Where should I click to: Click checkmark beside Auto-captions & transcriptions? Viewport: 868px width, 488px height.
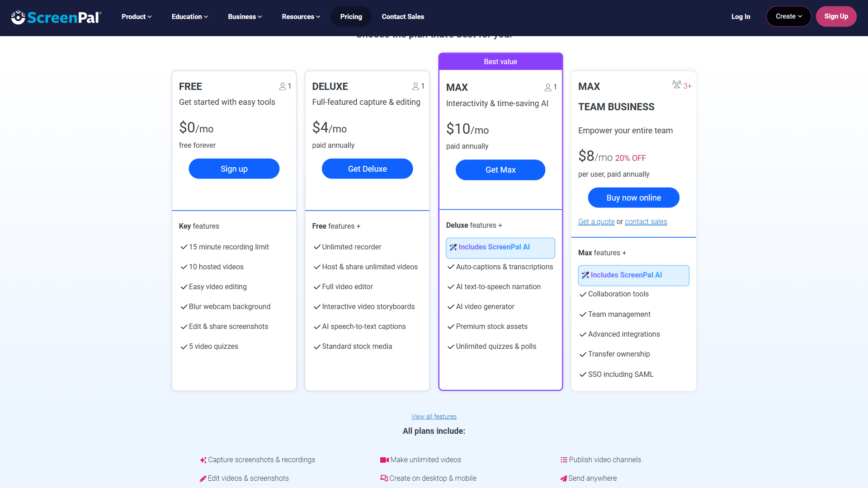(x=451, y=267)
